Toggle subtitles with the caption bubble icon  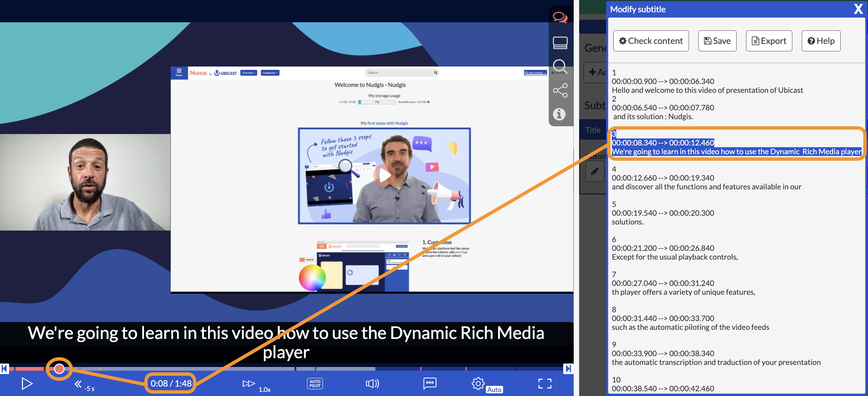[429, 383]
